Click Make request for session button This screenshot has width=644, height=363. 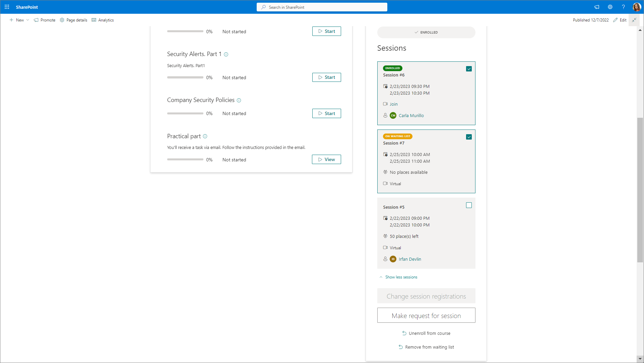coord(426,315)
